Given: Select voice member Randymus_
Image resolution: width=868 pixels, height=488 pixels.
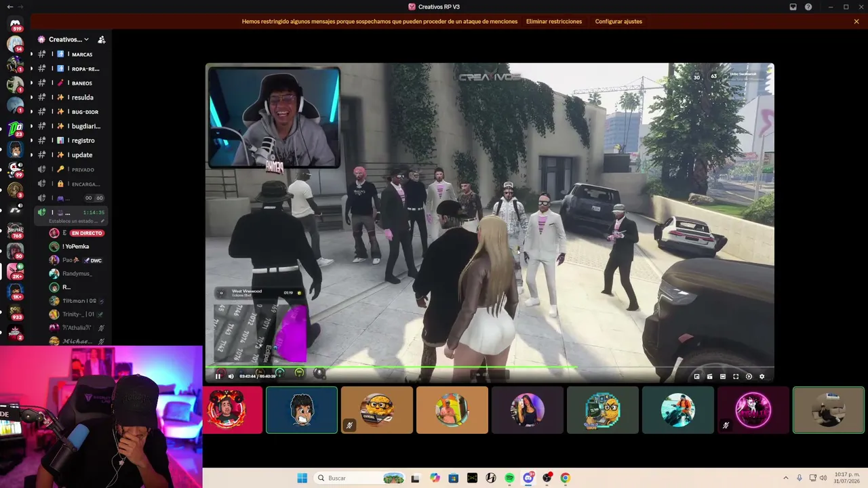Looking at the screenshot, I should click(76, 274).
